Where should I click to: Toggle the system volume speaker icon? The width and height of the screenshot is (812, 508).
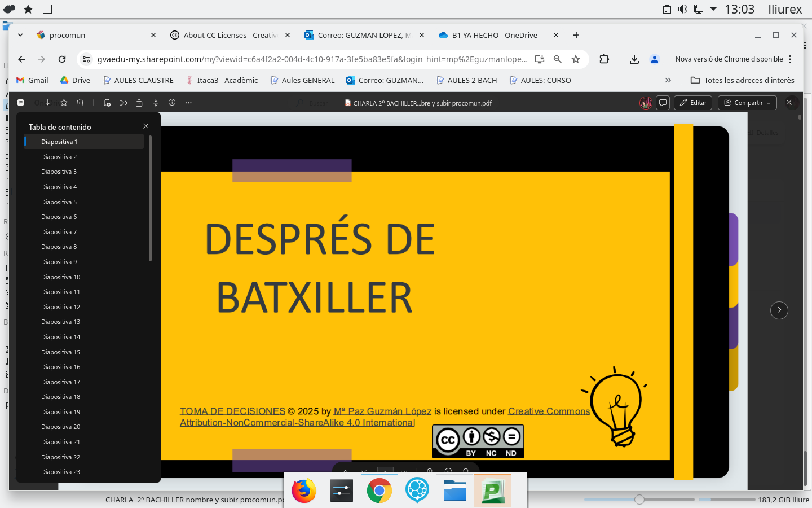682,9
